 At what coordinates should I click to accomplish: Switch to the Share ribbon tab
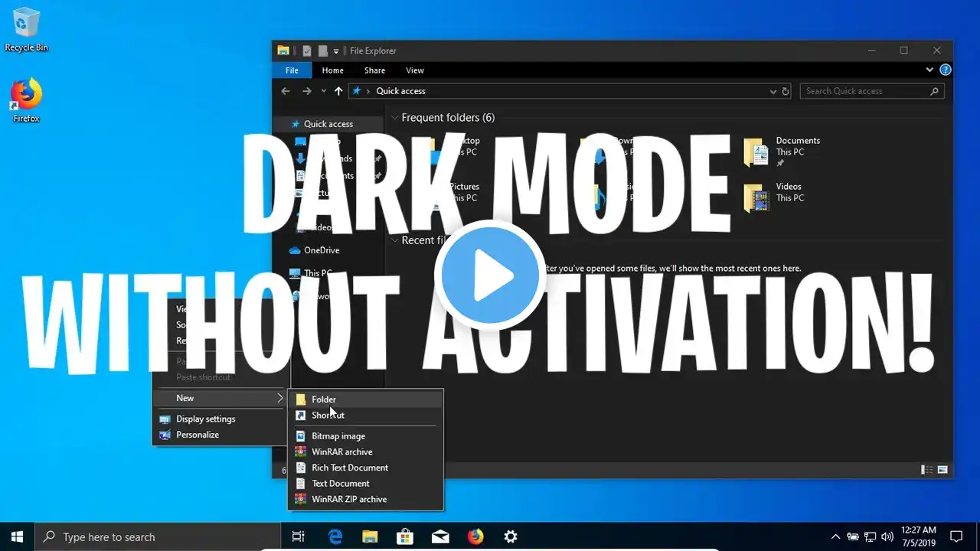pyautogui.click(x=375, y=70)
